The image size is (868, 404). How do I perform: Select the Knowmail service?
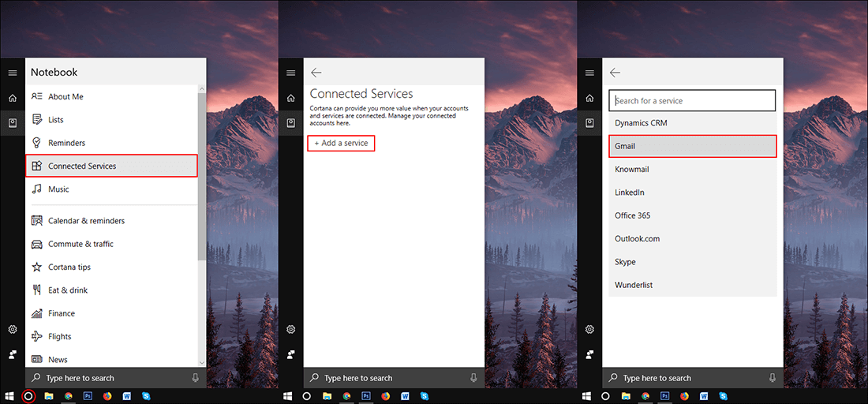click(x=693, y=170)
